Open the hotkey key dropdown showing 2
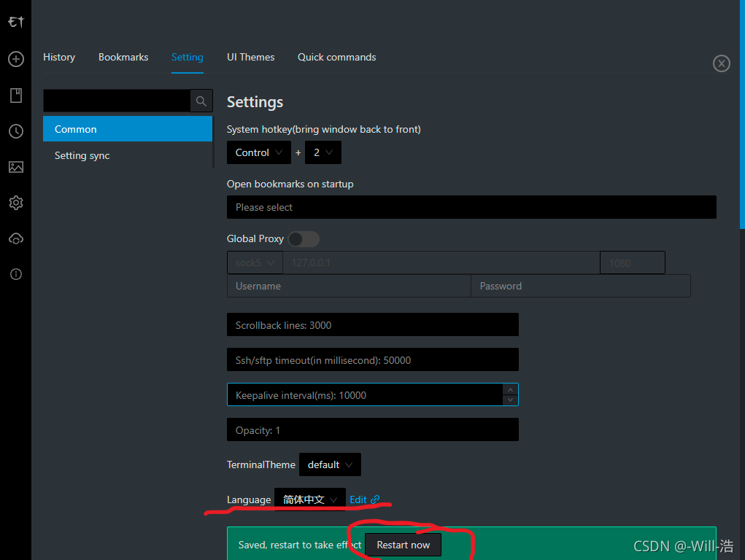Viewport: 745px width, 560px height. [x=323, y=152]
